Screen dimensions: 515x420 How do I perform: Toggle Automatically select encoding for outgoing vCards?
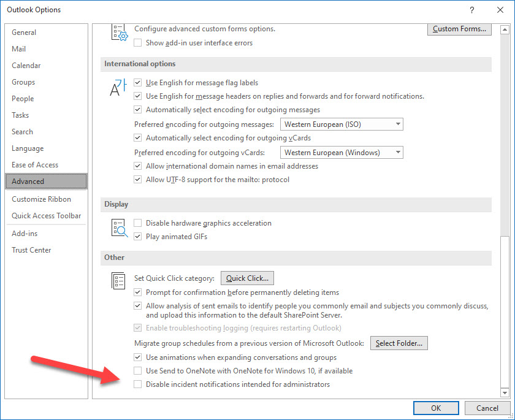pos(137,138)
